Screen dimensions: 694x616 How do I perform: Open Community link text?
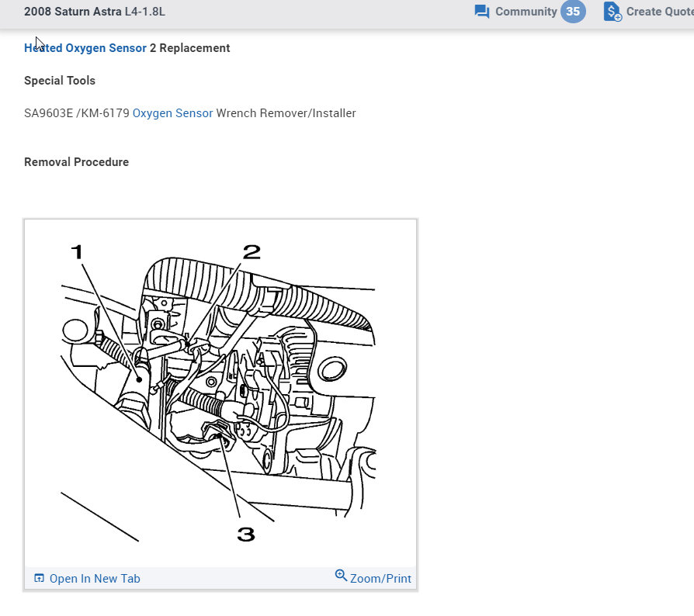click(526, 12)
